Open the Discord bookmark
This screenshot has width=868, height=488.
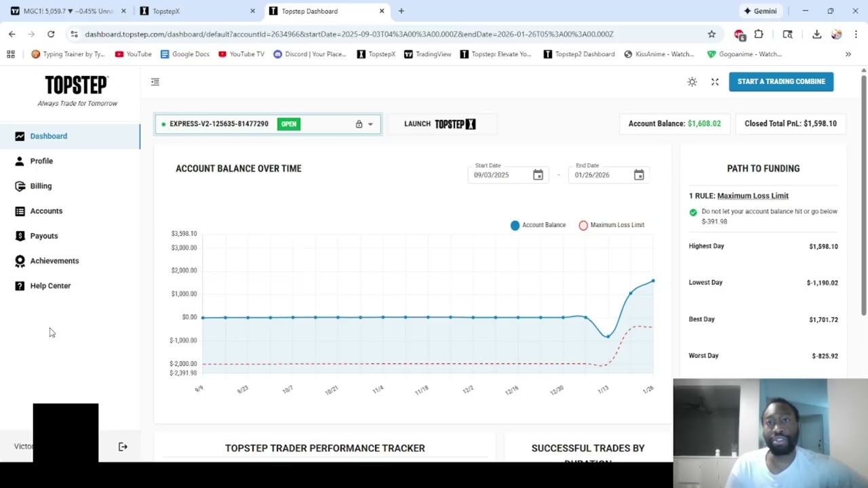pyautogui.click(x=310, y=54)
